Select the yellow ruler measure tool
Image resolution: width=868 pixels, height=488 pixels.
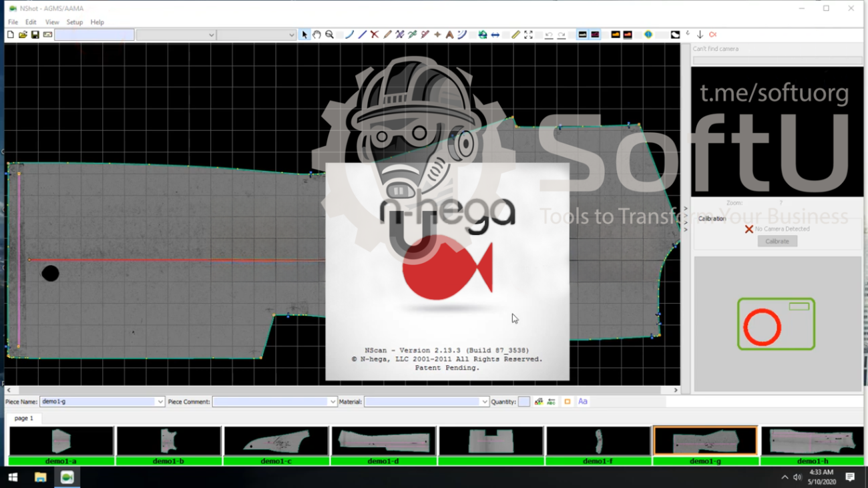click(515, 35)
